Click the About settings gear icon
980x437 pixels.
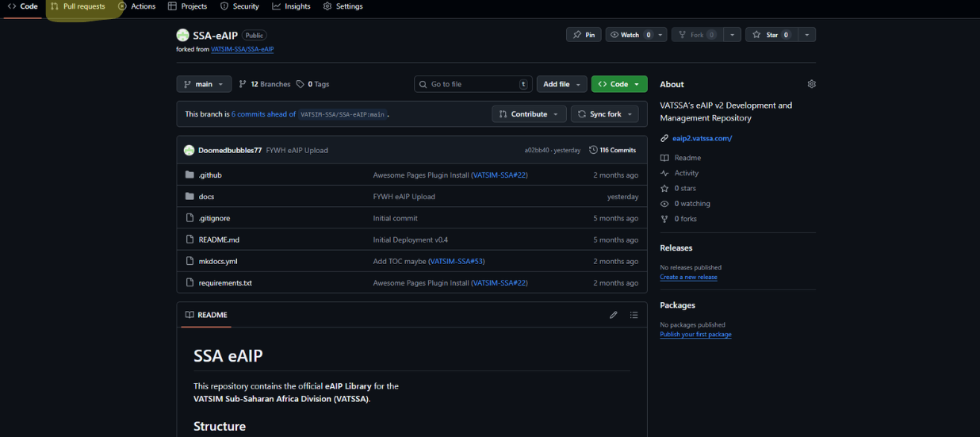tap(811, 84)
